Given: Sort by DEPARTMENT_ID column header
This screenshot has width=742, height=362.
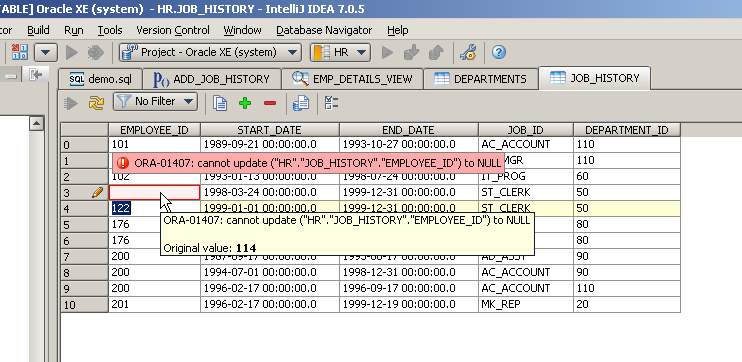Looking at the screenshot, I should coord(627,130).
